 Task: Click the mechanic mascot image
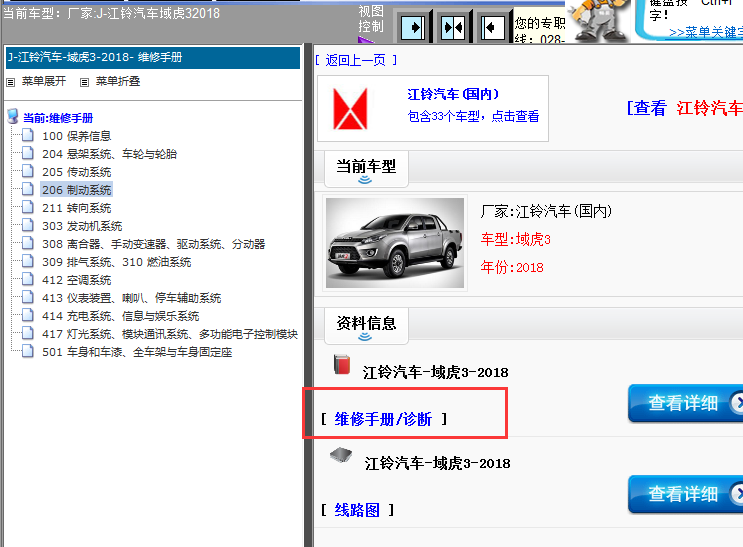point(600,20)
